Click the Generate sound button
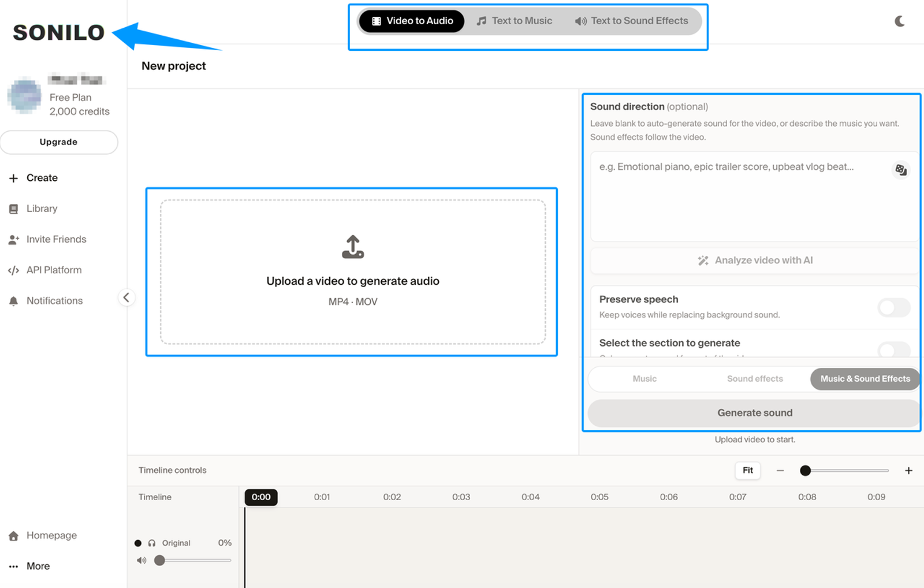The width and height of the screenshot is (924, 588). coord(754,413)
